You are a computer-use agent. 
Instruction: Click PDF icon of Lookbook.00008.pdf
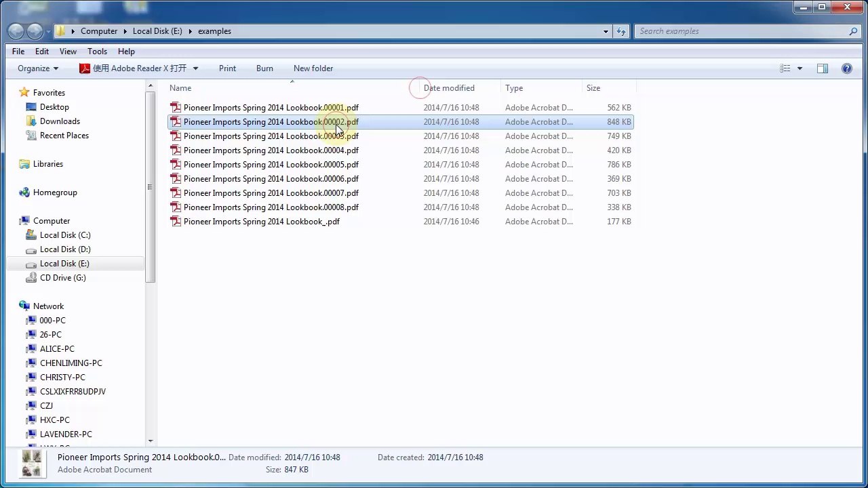(176, 207)
